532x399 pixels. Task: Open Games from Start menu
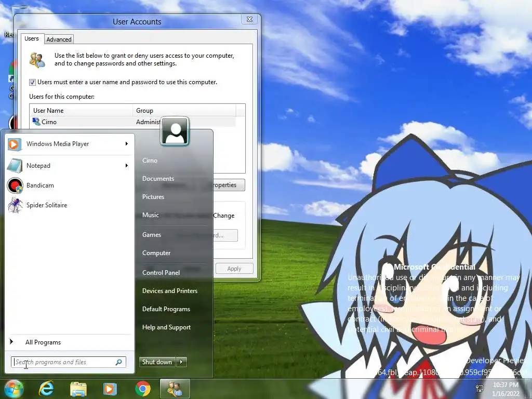[151, 235]
